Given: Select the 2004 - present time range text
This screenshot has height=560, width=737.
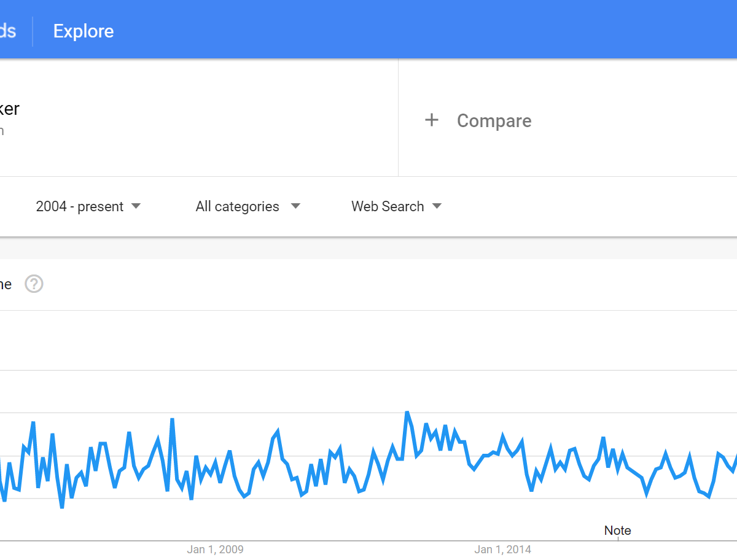Looking at the screenshot, I should [80, 206].
